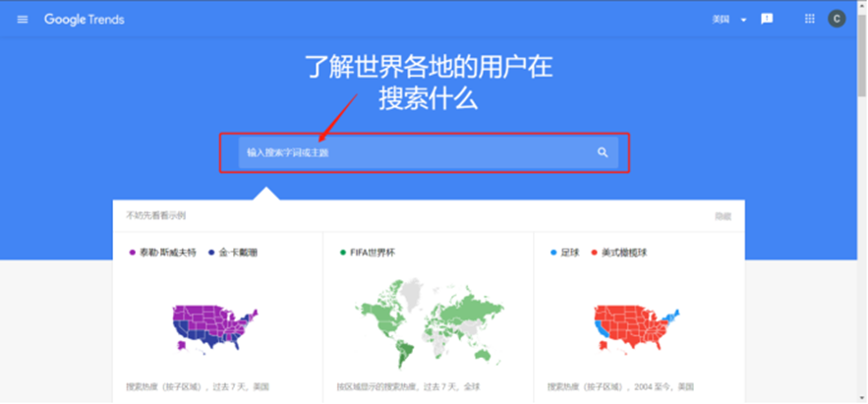Click the magnifier search icon
The height and width of the screenshot is (404, 868).
pos(603,152)
